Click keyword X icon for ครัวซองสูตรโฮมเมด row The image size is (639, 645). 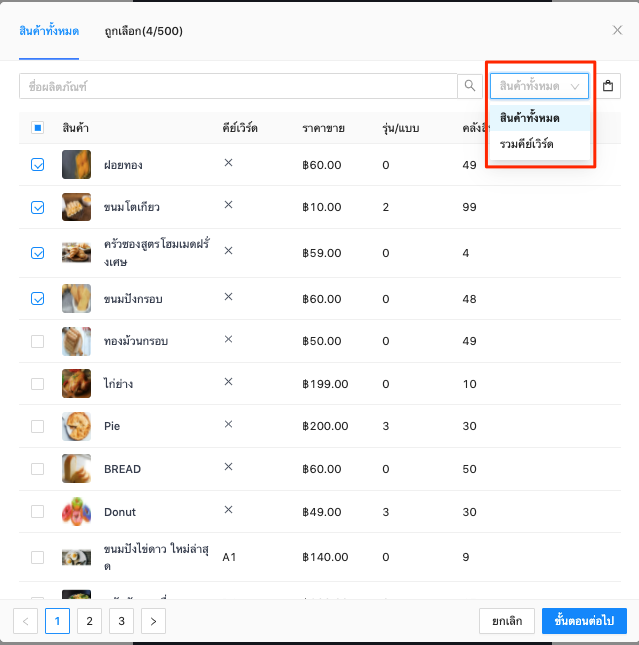tap(228, 251)
